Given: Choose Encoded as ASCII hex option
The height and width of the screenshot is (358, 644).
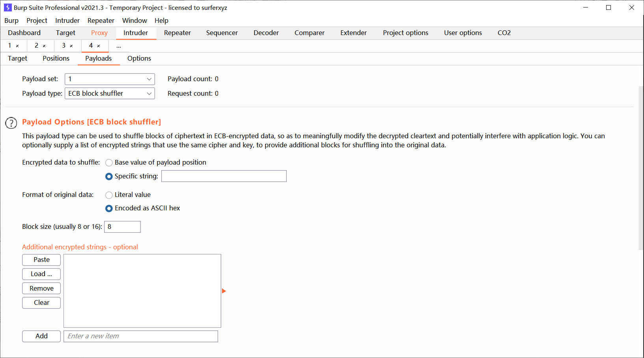Looking at the screenshot, I should 109,208.
